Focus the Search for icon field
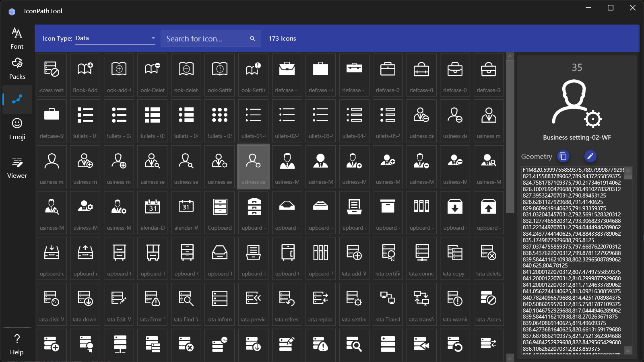This screenshot has height=362, width=644. (x=205, y=39)
